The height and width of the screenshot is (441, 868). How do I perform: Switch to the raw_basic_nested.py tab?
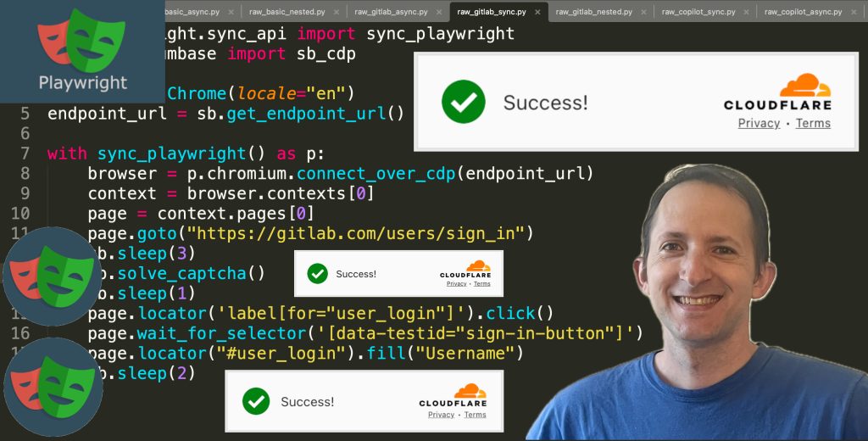287,12
